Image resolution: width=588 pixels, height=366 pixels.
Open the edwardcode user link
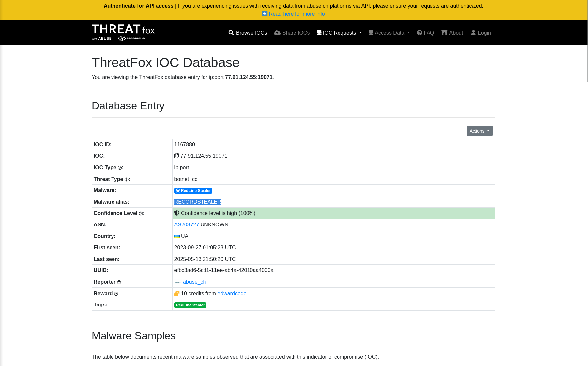pyautogui.click(x=232, y=293)
